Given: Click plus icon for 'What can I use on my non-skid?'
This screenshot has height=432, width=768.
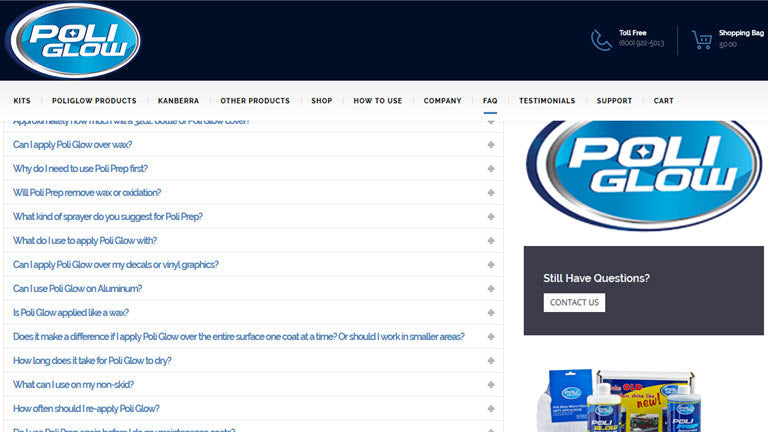Looking at the screenshot, I should tap(491, 384).
